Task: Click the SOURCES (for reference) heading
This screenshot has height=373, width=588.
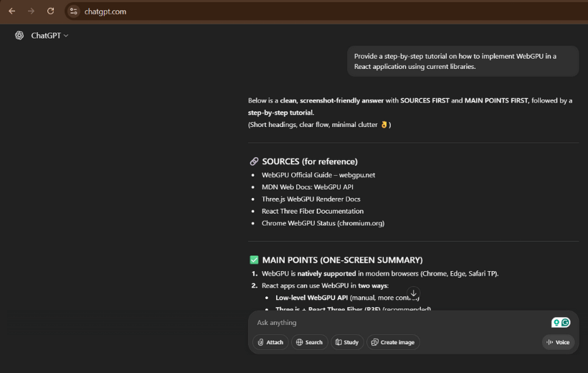Action: pos(309,161)
